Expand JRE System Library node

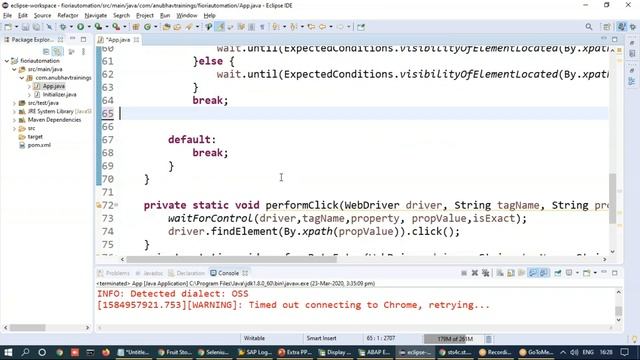(x=15, y=111)
